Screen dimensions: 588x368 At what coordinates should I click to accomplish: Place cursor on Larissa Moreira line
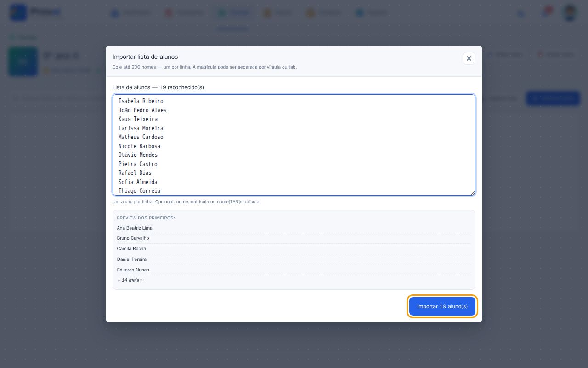[x=141, y=128]
